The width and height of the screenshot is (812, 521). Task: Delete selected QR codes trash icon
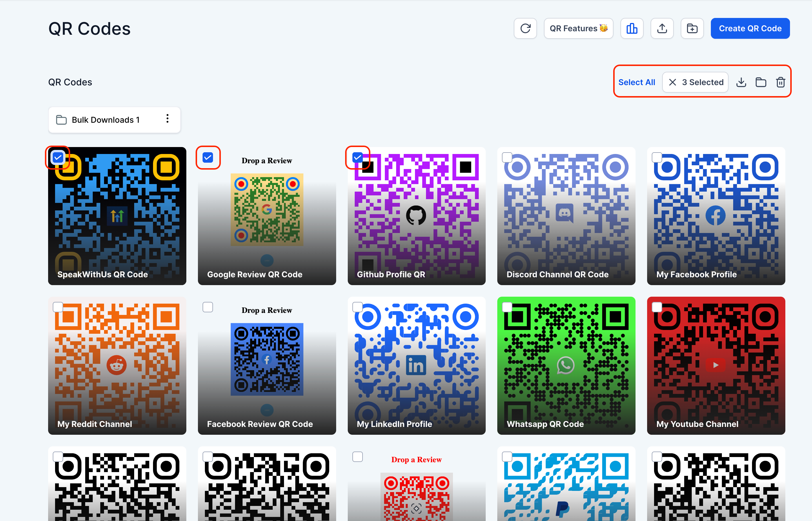[x=780, y=82]
